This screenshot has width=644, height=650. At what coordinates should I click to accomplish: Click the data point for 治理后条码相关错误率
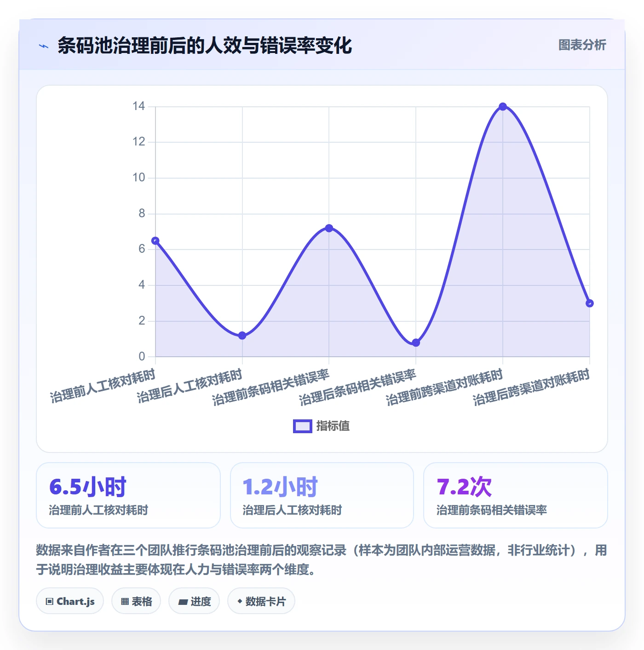point(416,342)
